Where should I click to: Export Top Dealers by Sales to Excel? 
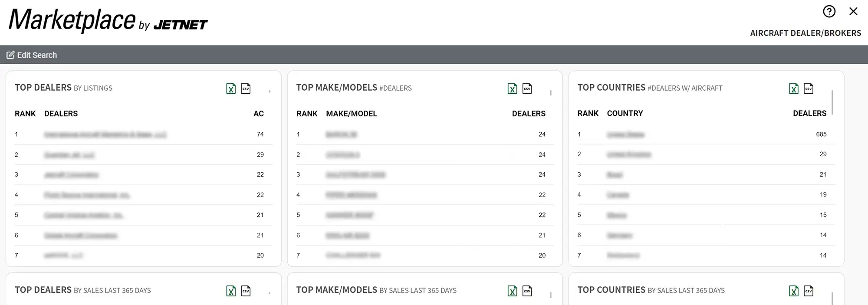pyautogui.click(x=231, y=291)
